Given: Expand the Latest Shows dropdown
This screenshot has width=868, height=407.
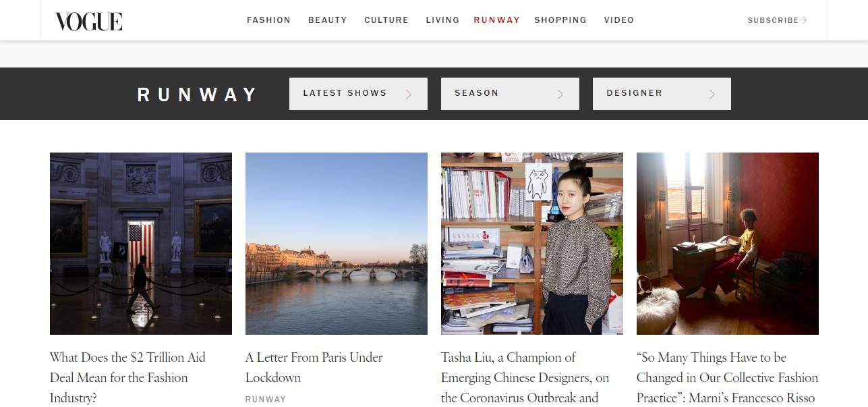Looking at the screenshot, I should pyautogui.click(x=358, y=94).
